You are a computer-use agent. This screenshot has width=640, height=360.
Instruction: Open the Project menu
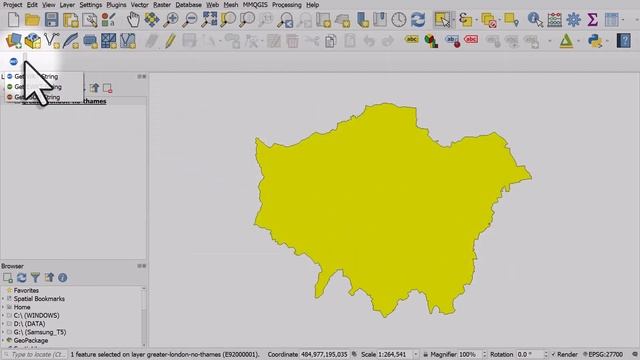coord(13,5)
